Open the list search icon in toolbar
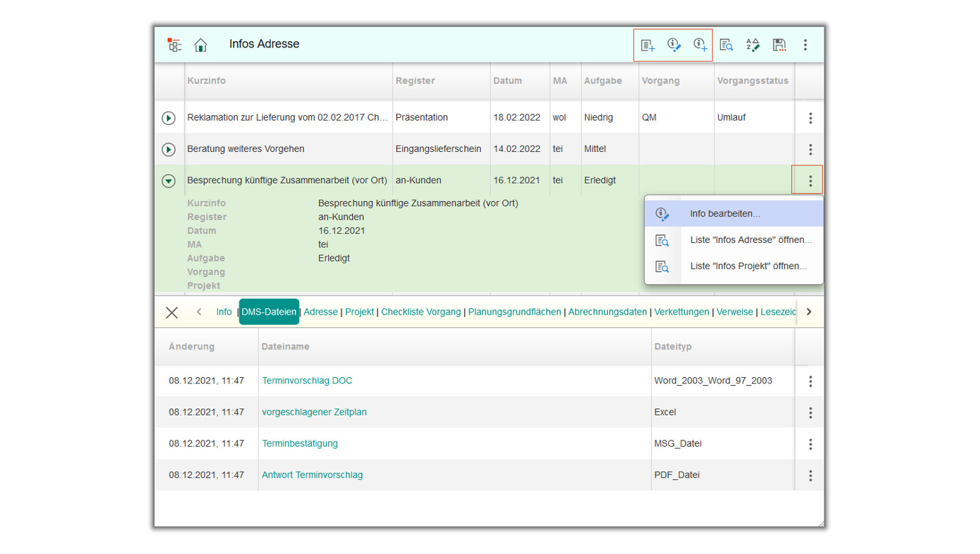 click(x=726, y=45)
